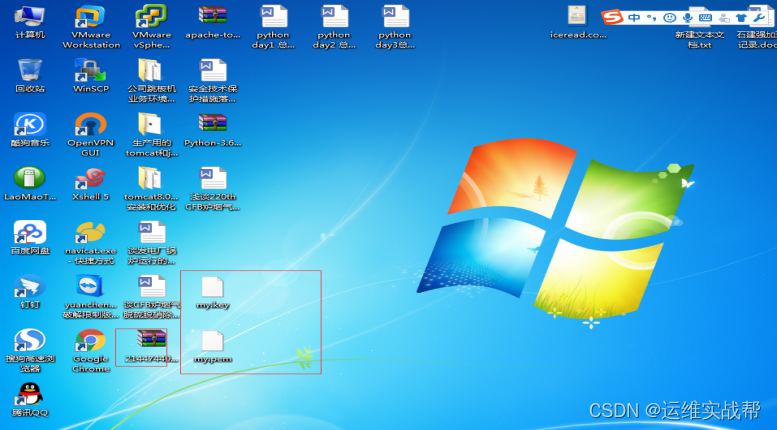Click the 'Google Chrome' label text
Viewport: 777px width, 430px height.
(91, 364)
